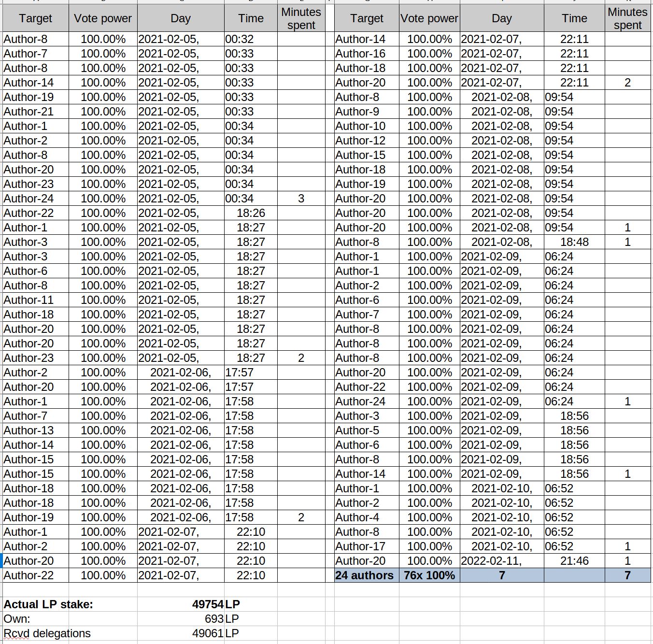Click Author-2 in the 17:57 row
The image size is (653, 644).
click(36, 372)
